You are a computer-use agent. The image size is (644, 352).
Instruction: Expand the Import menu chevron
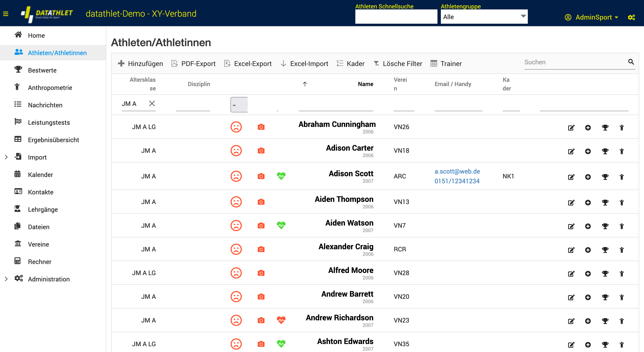tap(6, 157)
